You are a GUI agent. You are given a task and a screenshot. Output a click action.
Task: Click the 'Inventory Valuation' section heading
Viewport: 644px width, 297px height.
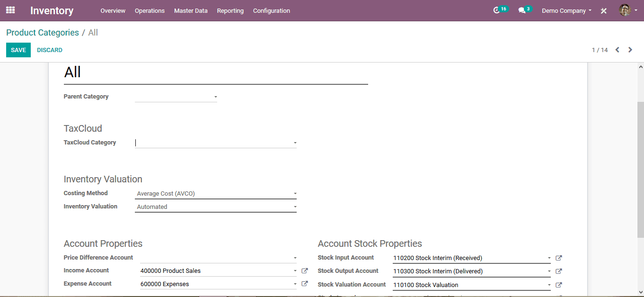pos(103,179)
